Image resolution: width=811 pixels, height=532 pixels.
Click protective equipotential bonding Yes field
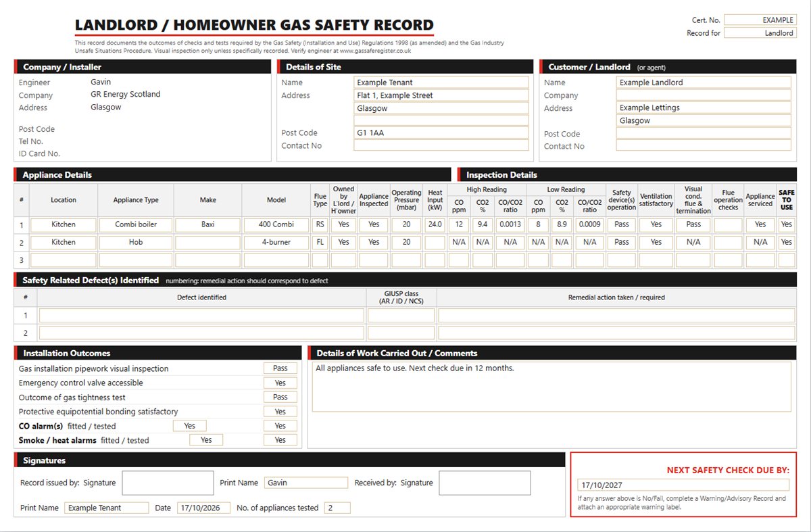280,411
